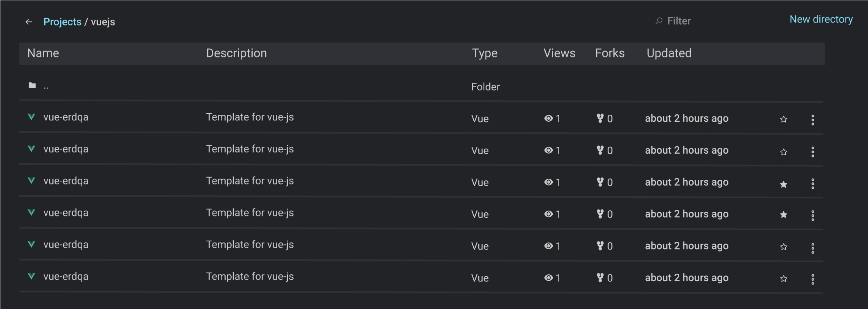Click the Views column header

[x=559, y=53]
